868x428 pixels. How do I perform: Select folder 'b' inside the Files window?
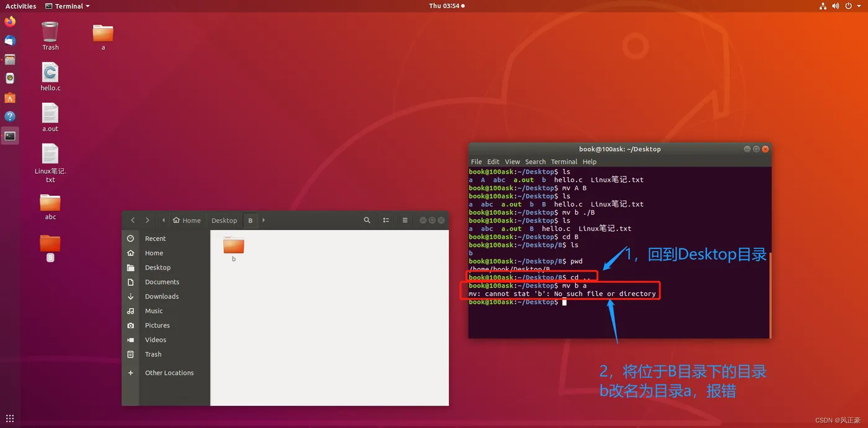[x=234, y=249]
